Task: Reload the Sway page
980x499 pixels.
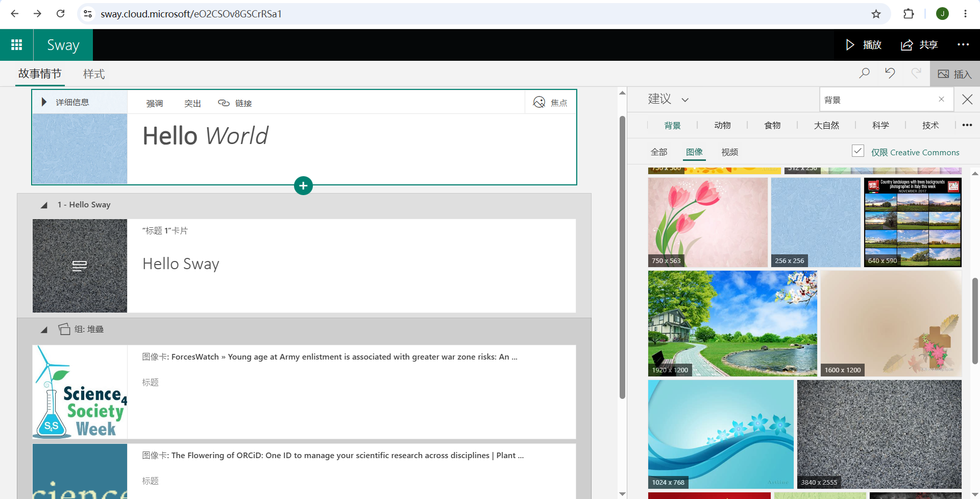Action: pyautogui.click(x=60, y=14)
